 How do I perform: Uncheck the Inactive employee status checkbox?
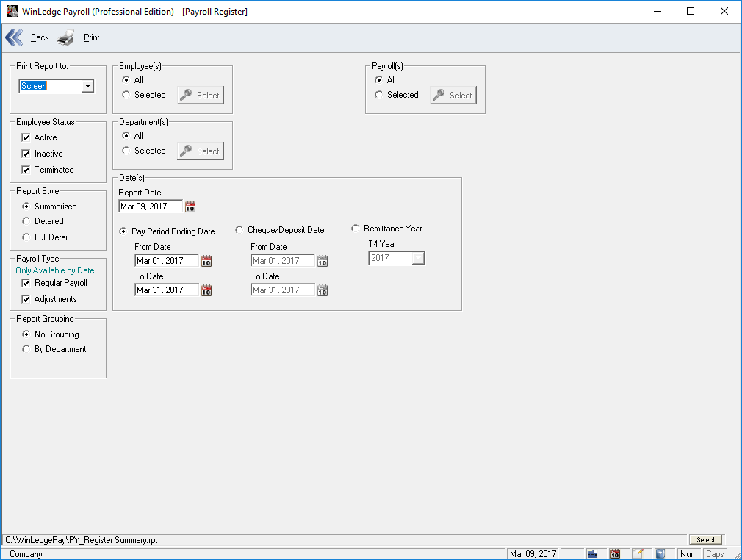(26, 154)
